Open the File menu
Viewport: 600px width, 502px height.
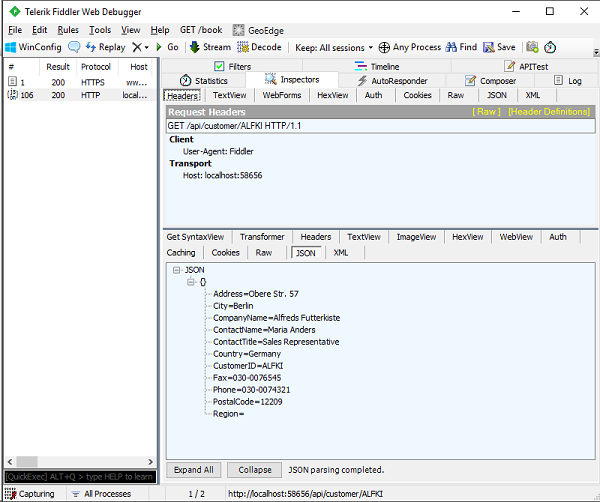click(15, 30)
